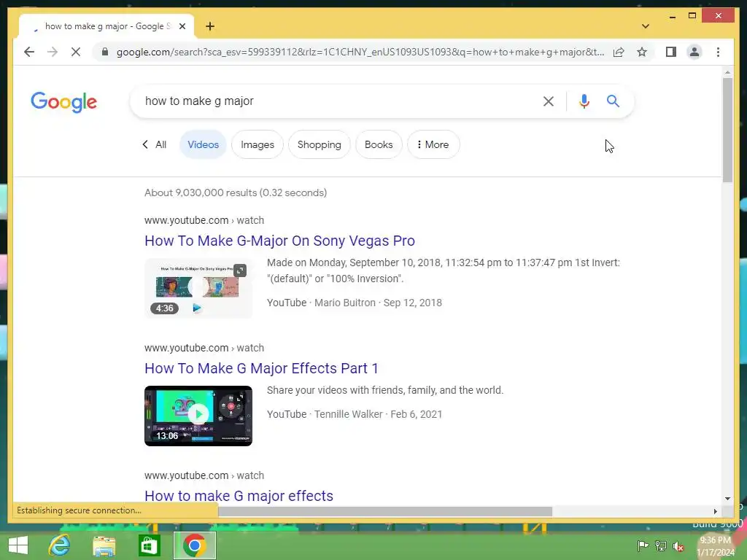The width and height of the screenshot is (747, 560).
Task: Launch Internet Explorer from taskbar
Action: click(60, 545)
